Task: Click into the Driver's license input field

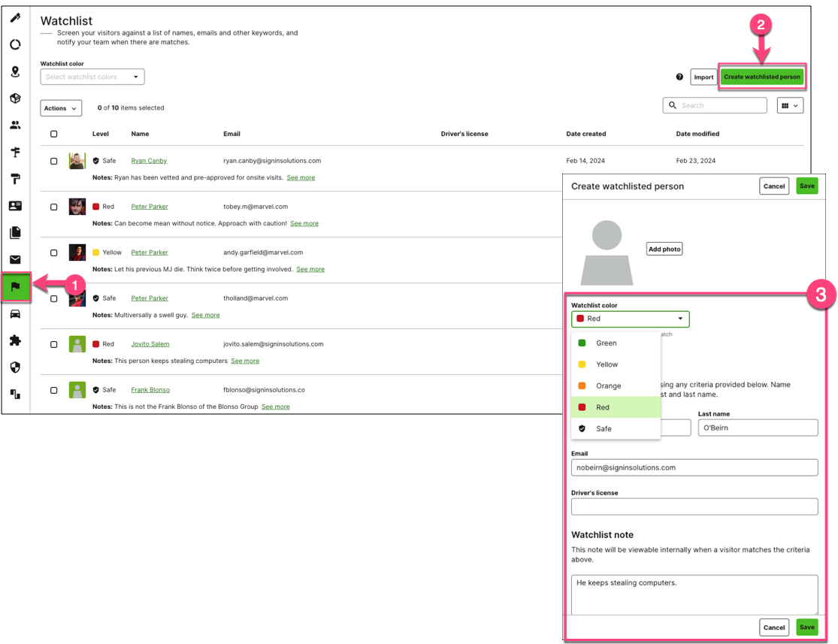Action: (x=694, y=506)
